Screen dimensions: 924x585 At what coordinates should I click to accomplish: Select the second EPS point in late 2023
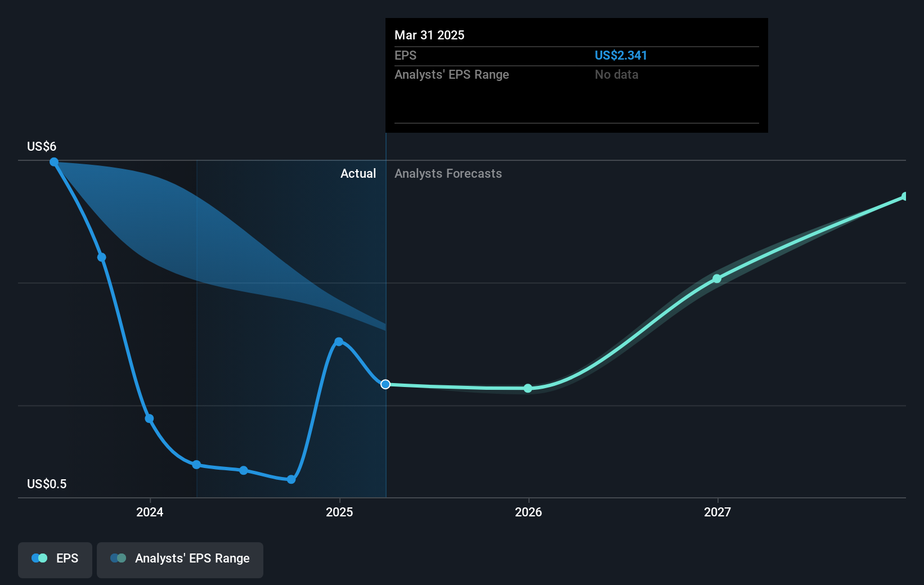[x=102, y=257]
